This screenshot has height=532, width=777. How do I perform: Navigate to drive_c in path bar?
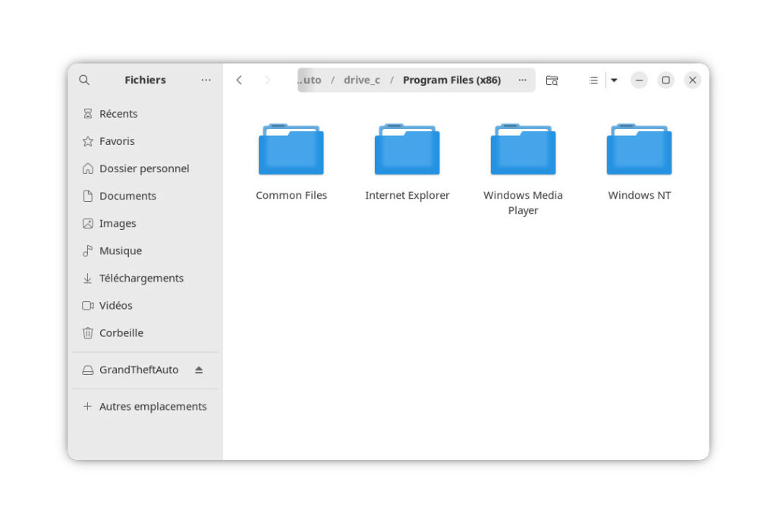[362, 80]
